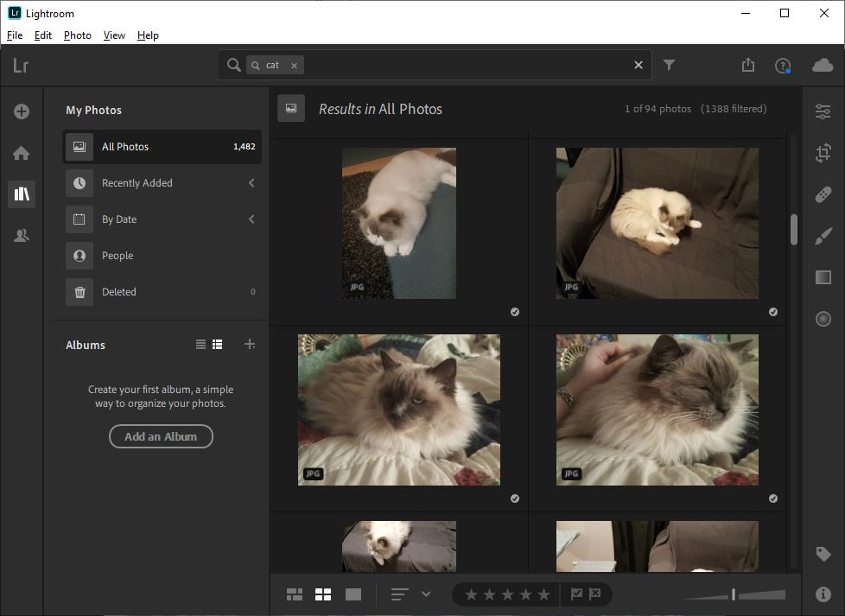Flag photo as Picked
Viewport: 845px width, 616px height.
pos(576,594)
